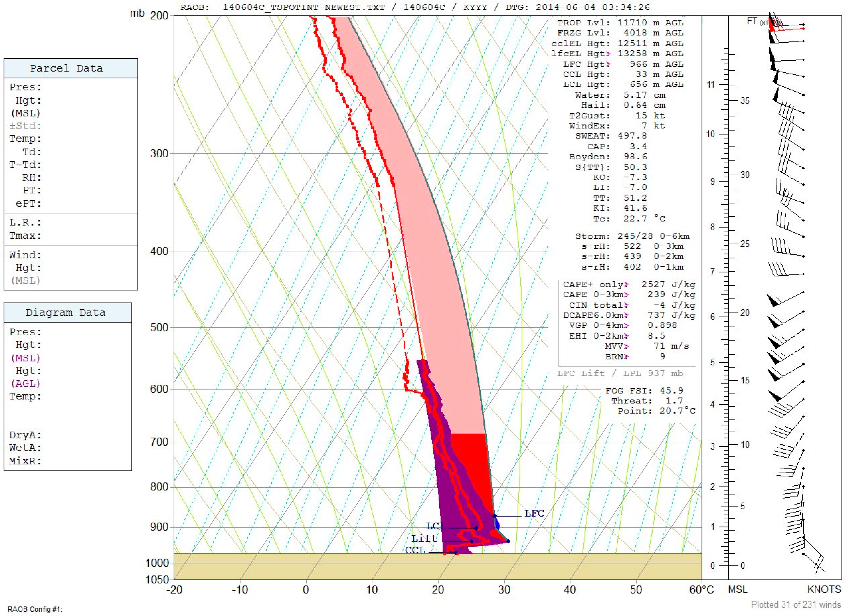Click the LFC Lift / LPL 937 mb text
The width and height of the screenshot is (846, 616).
620,373
